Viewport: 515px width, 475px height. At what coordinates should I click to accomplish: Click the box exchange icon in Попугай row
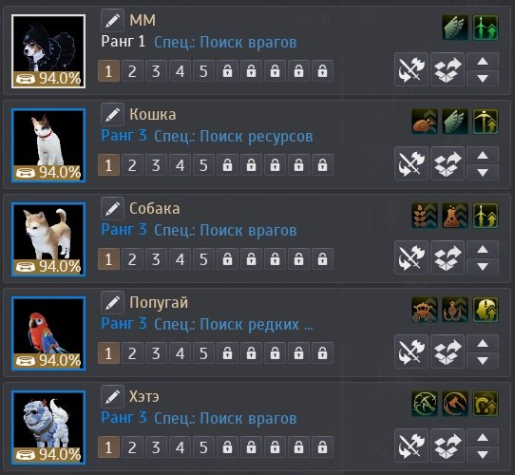448,351
